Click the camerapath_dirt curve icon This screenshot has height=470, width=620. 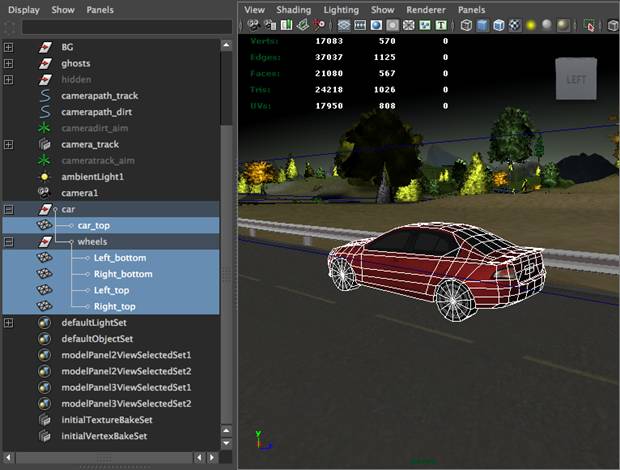(x=45, y=112)
